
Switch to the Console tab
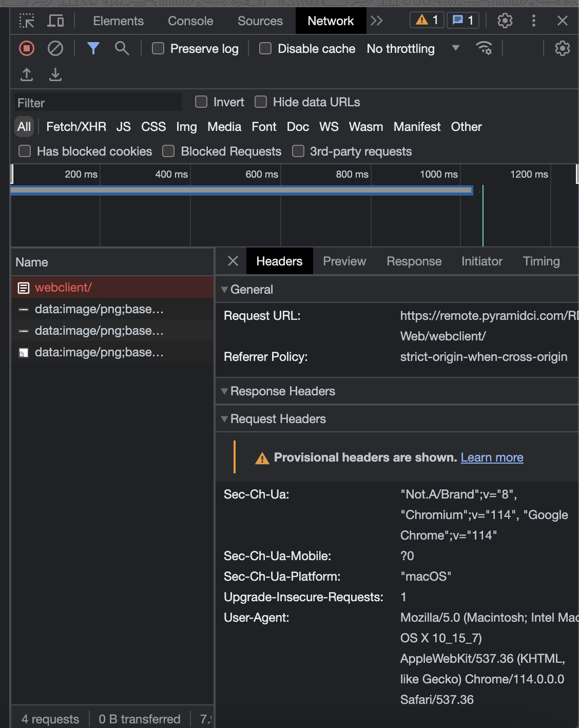pos(190,21)
